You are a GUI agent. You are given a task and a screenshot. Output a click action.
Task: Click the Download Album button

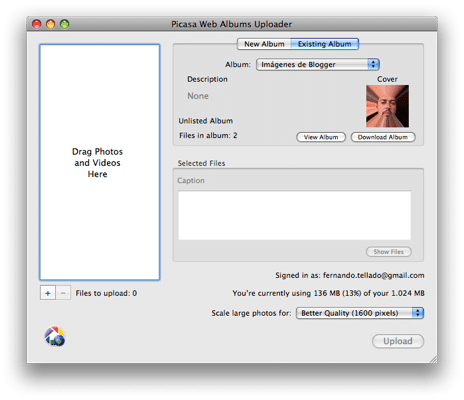(x=383, y=137)
